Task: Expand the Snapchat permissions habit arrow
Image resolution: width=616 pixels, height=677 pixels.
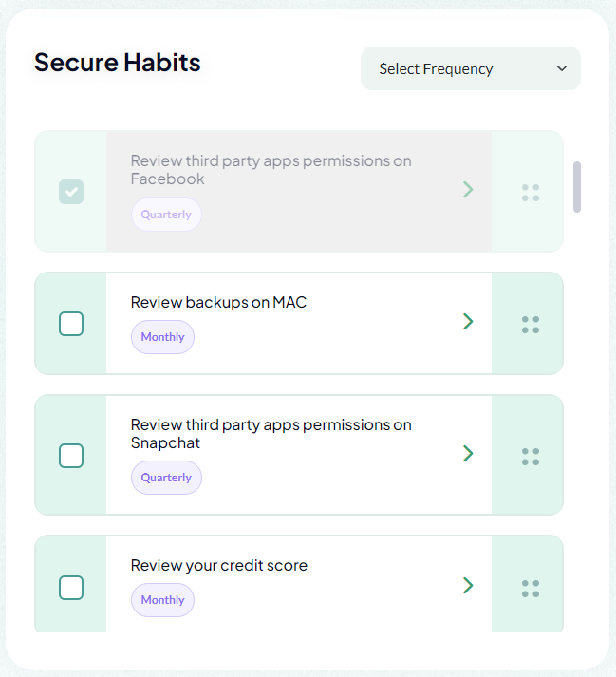Action: [x=467, y=454]
